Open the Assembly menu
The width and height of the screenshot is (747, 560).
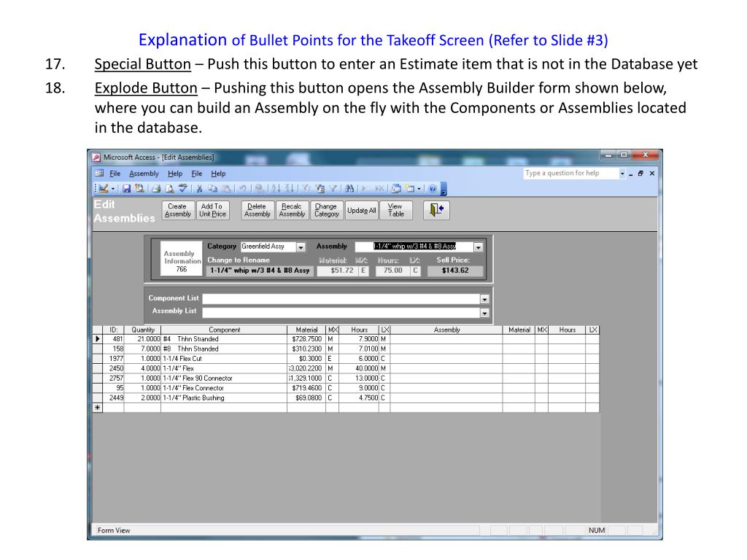[x=144, y=174]
